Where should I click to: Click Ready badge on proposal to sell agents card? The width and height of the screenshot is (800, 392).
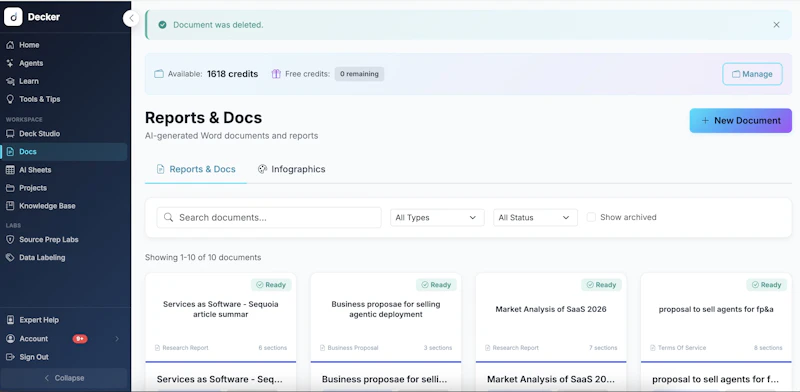point(767,285)
